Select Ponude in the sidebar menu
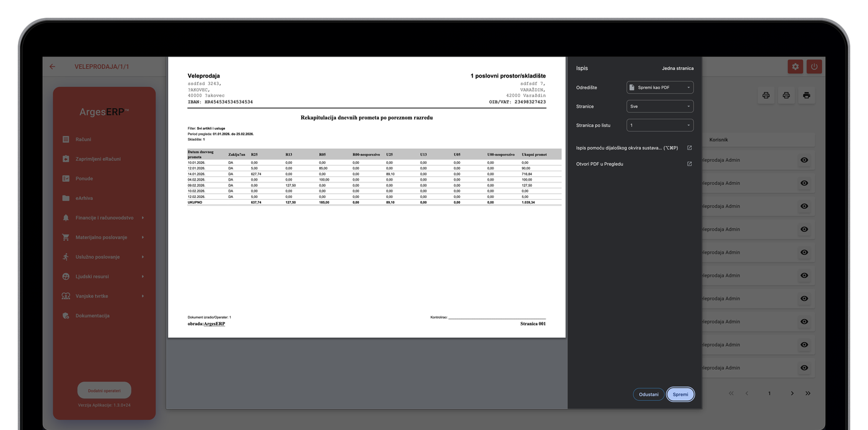The image size is (868, 430). [84, 179]
